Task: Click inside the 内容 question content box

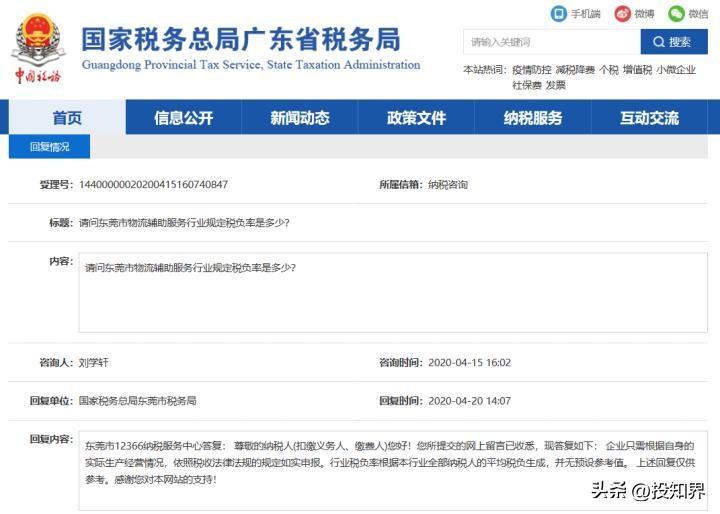Action: [x=393, y=292]
